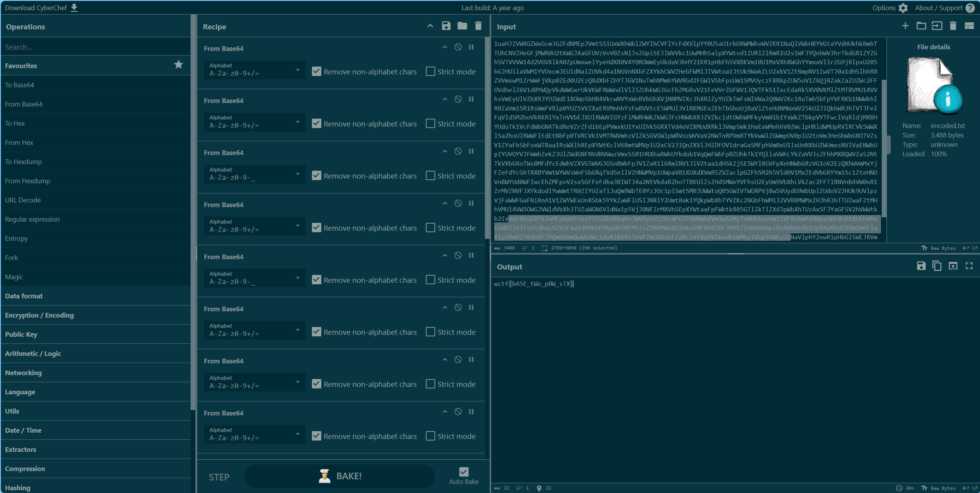The height and width of the screenshot is (493, 980).
Task: Save the current recipe
Action: tap(446, 26)
